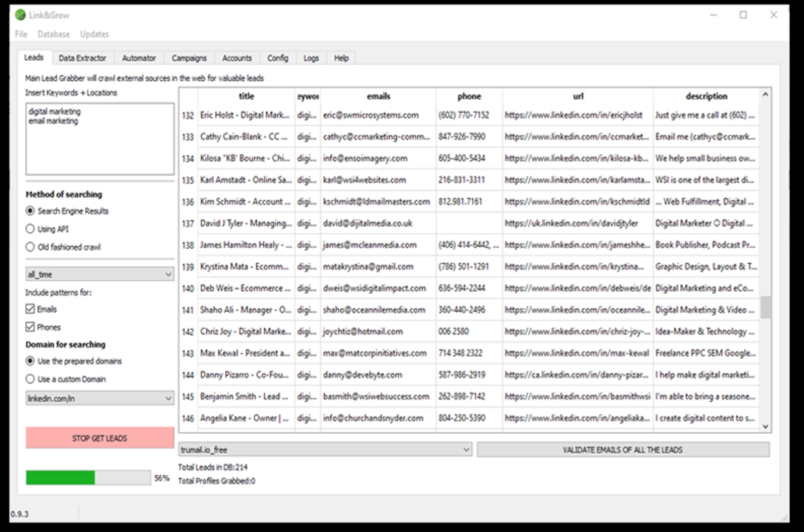
Task: Click VALIDATE EMAILS OF ALL THE LEADS
Action: pyautogui.click(x=623, y=450)
